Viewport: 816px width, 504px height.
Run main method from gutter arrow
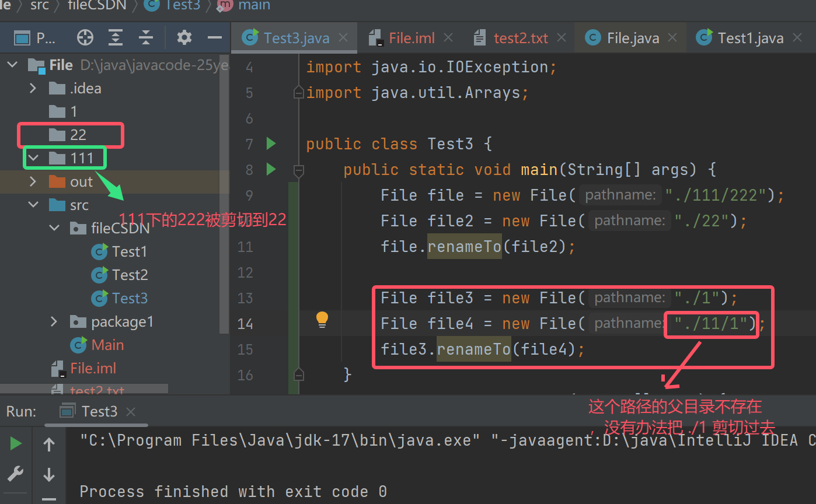[271, 169]
